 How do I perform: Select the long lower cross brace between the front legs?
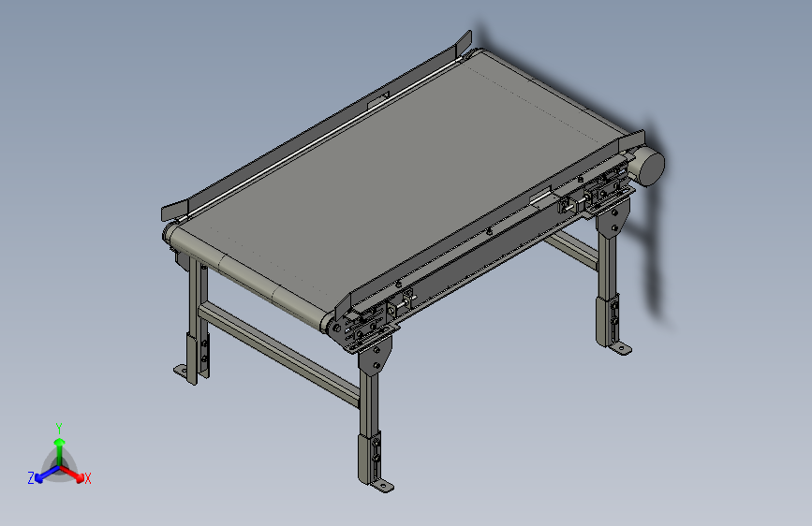(280, 355)
